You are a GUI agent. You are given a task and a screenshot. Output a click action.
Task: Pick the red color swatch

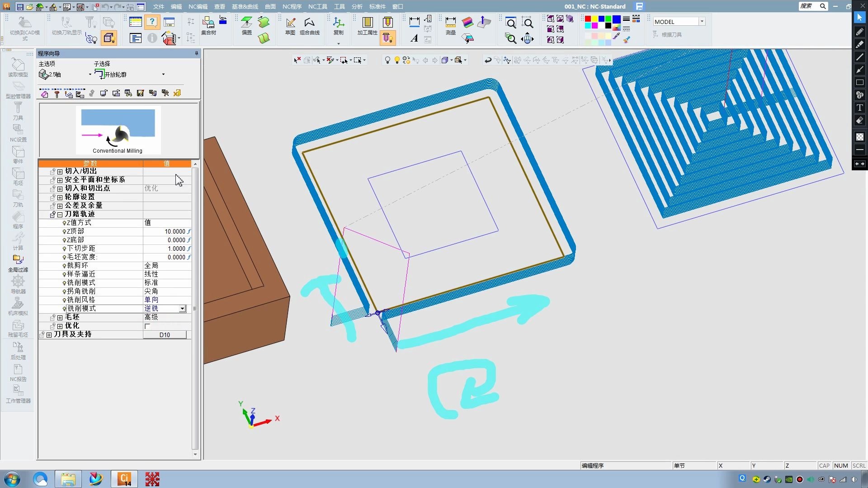(588, 19)
